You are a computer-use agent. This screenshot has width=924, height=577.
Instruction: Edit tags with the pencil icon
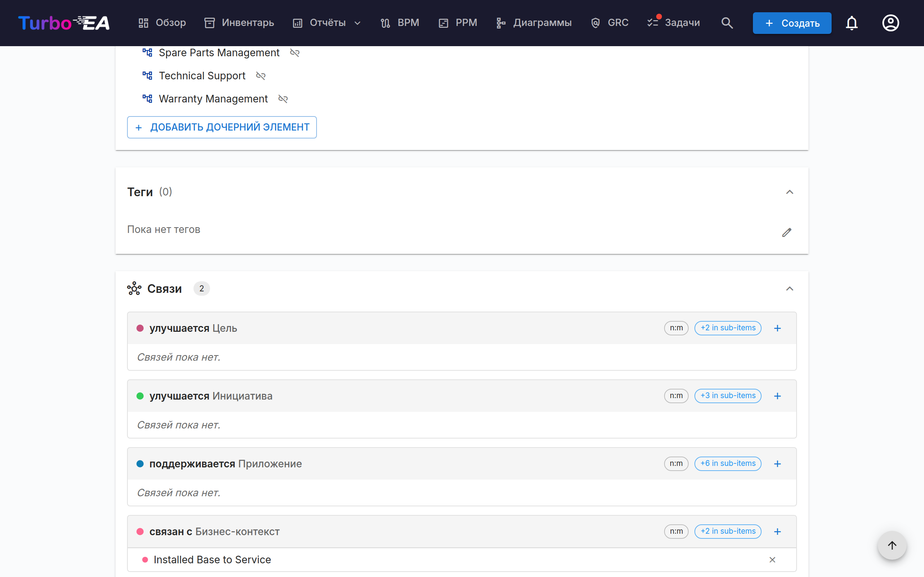pos(786,232)
